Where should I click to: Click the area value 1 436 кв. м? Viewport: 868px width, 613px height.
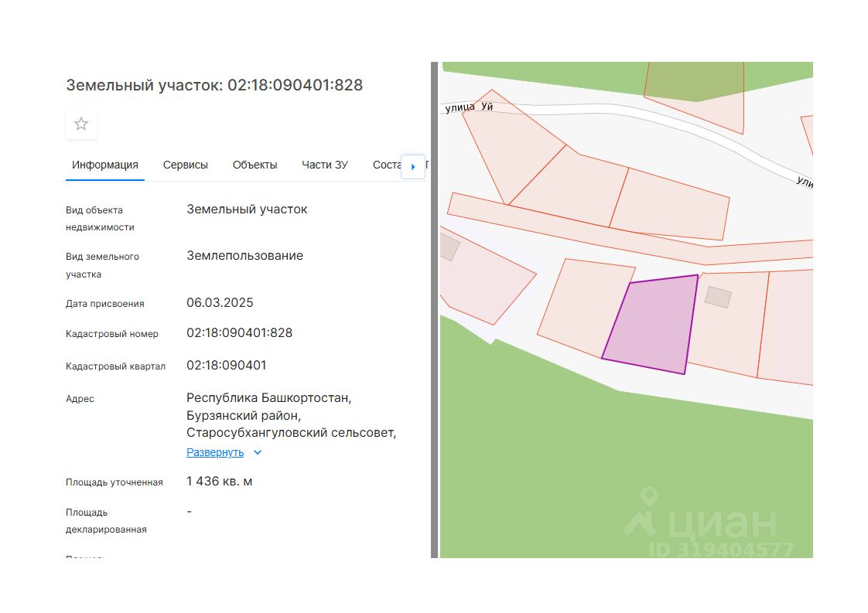pos(219,482)
